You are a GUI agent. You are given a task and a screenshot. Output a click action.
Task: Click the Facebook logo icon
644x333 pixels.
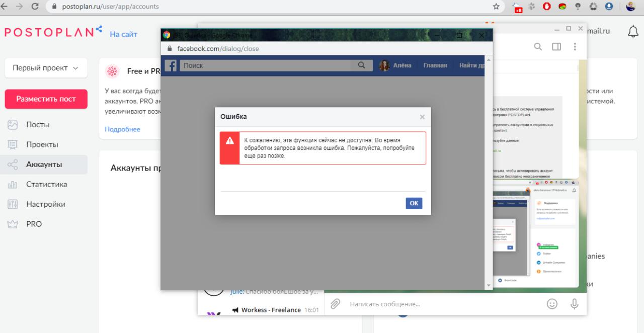tap(171, 65)
